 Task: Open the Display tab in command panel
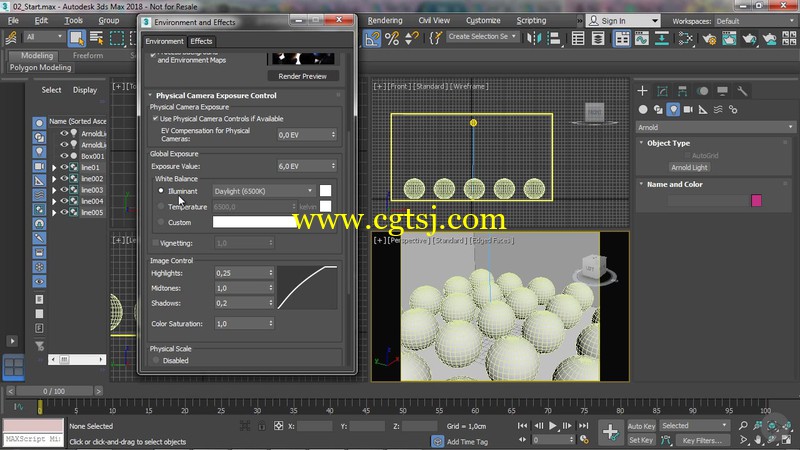(722, 91)
